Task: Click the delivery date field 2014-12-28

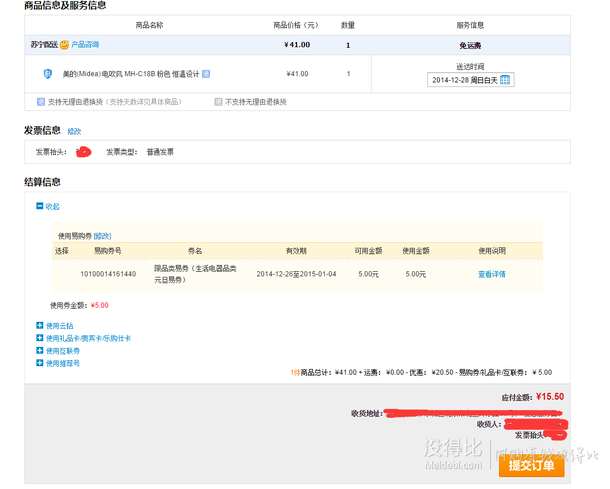Action: coord(463,80)
